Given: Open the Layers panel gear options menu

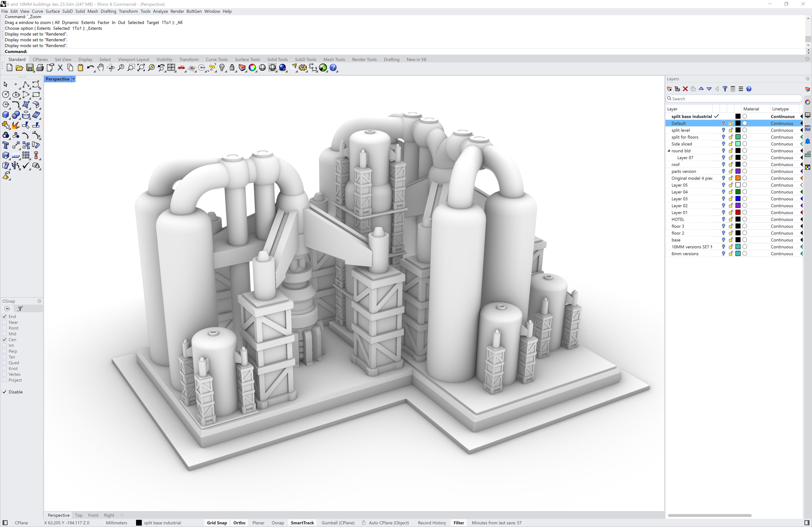Looking at the screenshot, I should pos(807,79).
